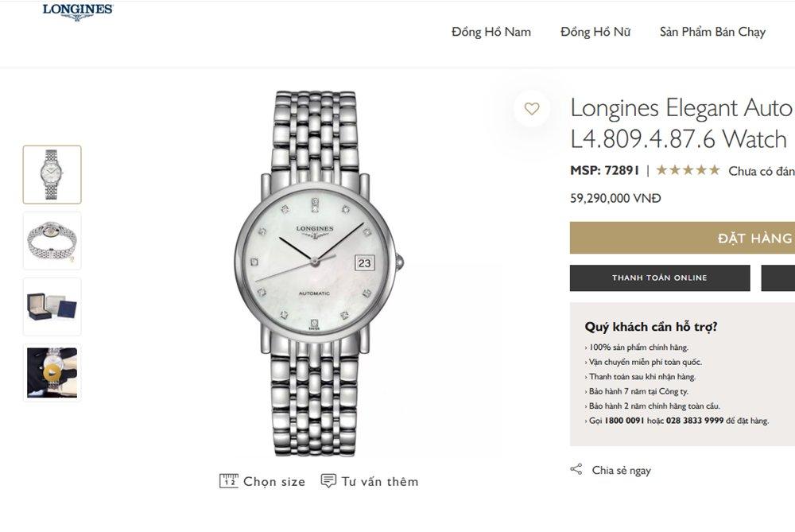Click THANH TOÁN ONLINE button
Image resolution: width=795 pixels, height=532 pixels.
click(659, 278)
